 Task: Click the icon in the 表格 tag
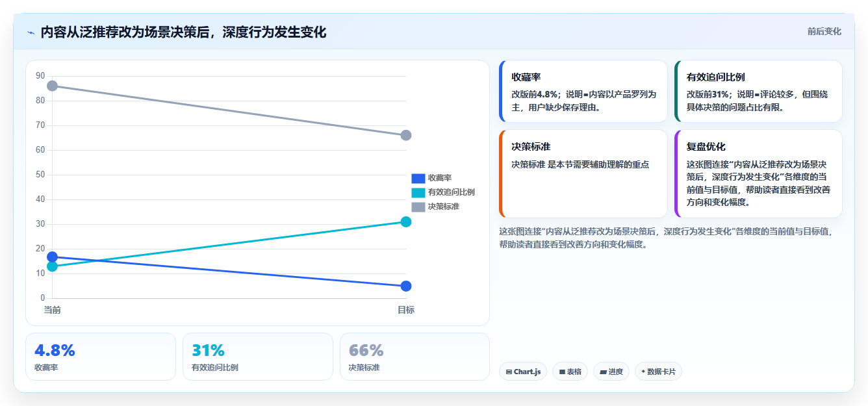point(562,372)
